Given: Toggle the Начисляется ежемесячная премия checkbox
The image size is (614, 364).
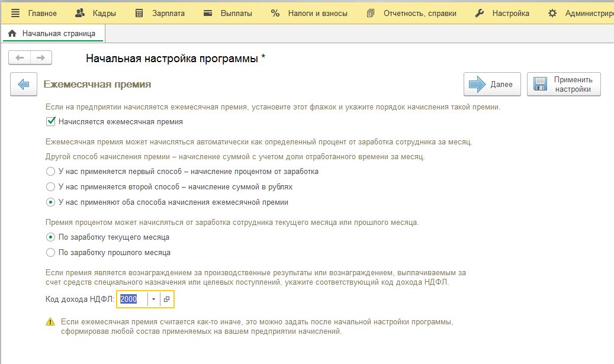Looking at the screenshot, I should click(x=51, y=122).
